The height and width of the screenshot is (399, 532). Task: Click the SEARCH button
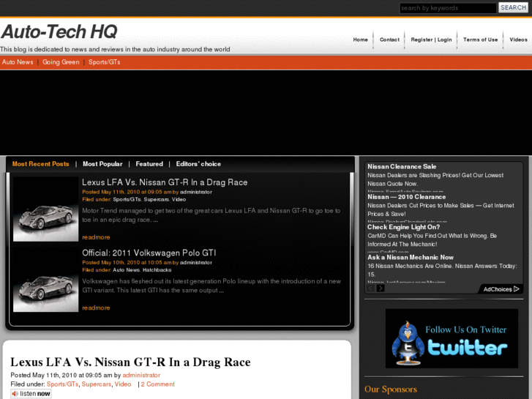(513, 7)
